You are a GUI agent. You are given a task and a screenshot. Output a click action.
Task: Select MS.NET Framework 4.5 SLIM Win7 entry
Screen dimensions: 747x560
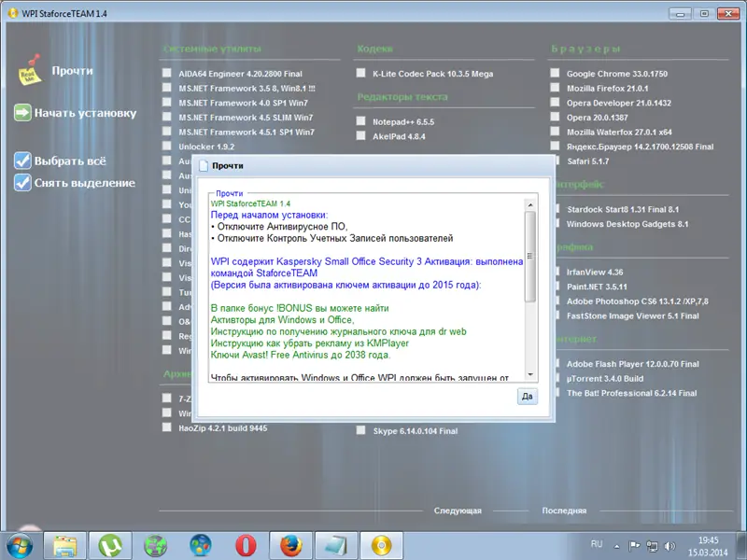click(246, 118)
